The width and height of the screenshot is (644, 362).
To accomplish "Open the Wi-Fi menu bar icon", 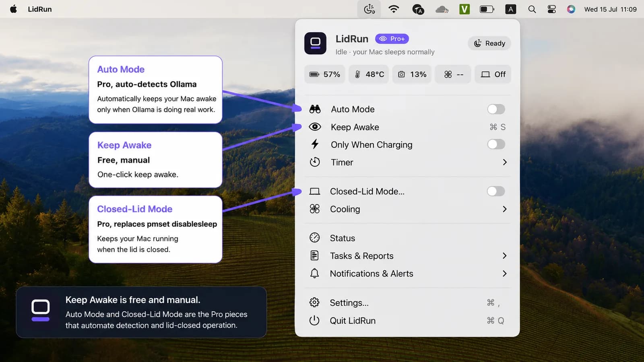I will (393, 9).
